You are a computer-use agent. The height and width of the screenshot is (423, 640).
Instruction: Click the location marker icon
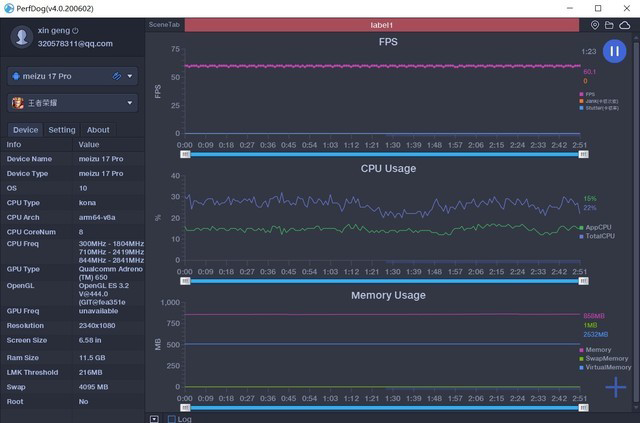(x=596, y=24)
